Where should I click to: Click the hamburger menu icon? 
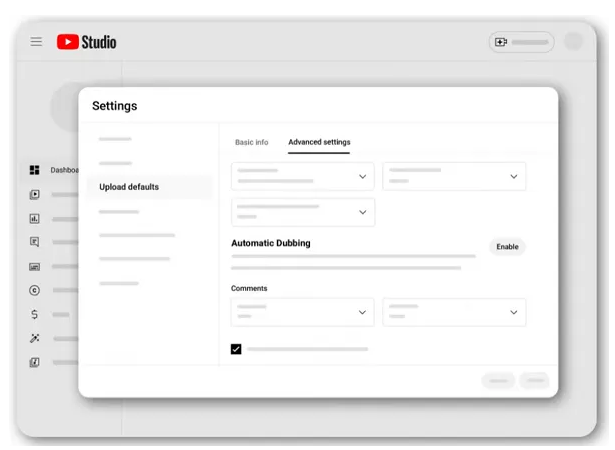[x=36, y=42]
